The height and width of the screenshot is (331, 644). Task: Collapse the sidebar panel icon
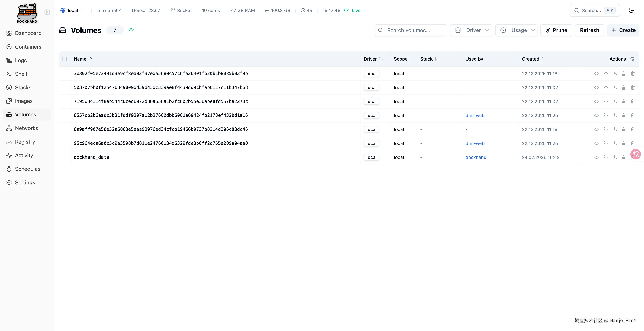(x=47, y=12)
